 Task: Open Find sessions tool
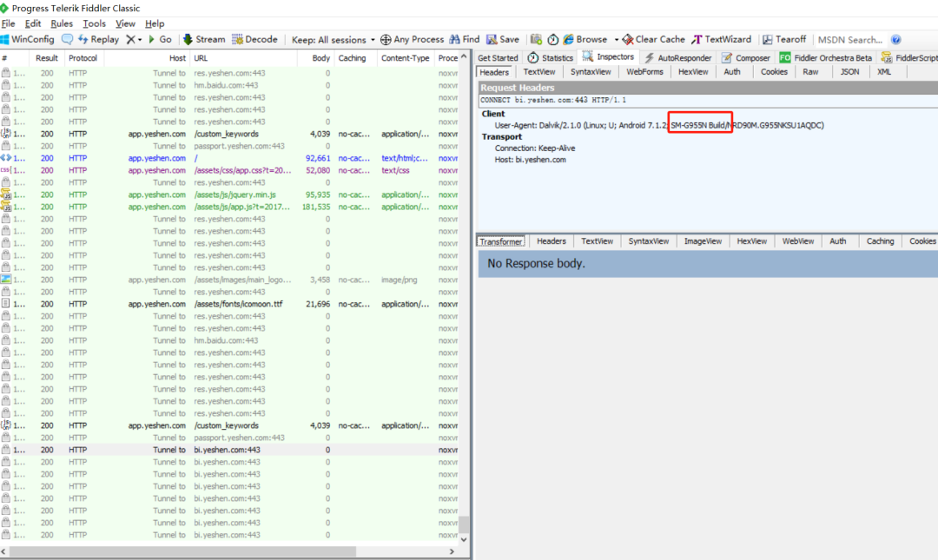click(x=464, y=39)
